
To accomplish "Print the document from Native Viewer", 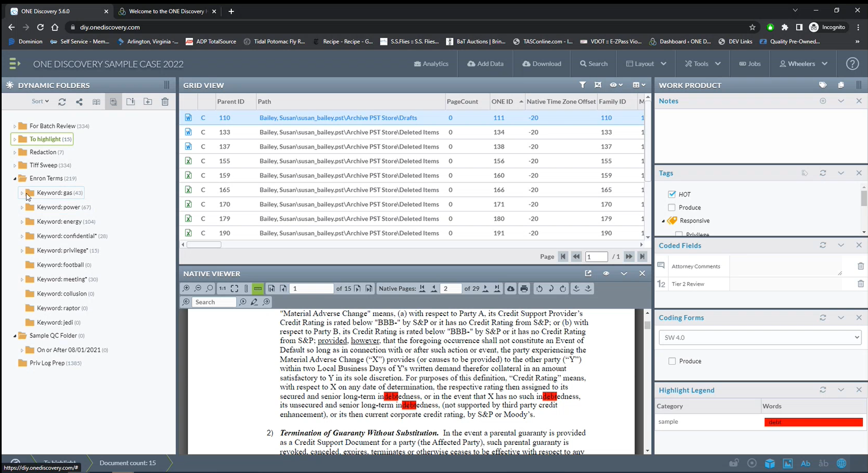I will 524,289.
